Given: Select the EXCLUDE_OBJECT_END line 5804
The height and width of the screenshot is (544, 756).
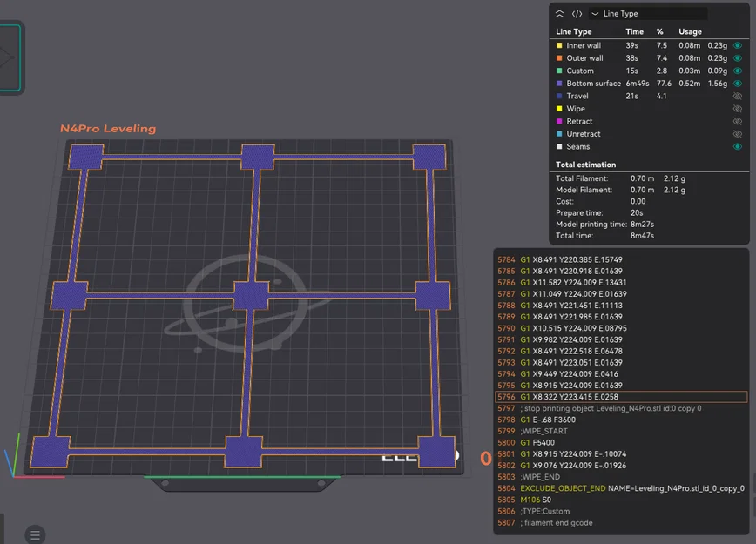Looking at the screenshot, I should (622, 488).
